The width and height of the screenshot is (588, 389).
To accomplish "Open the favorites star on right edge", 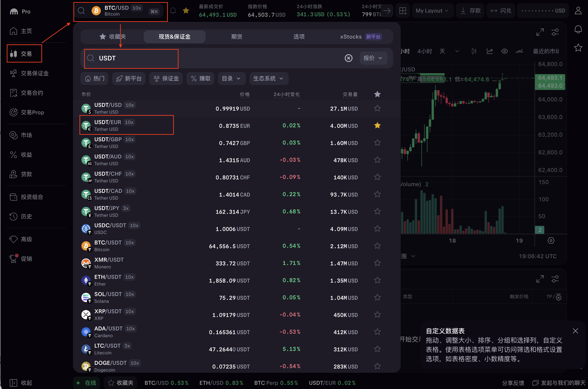I will pos(578,47).
